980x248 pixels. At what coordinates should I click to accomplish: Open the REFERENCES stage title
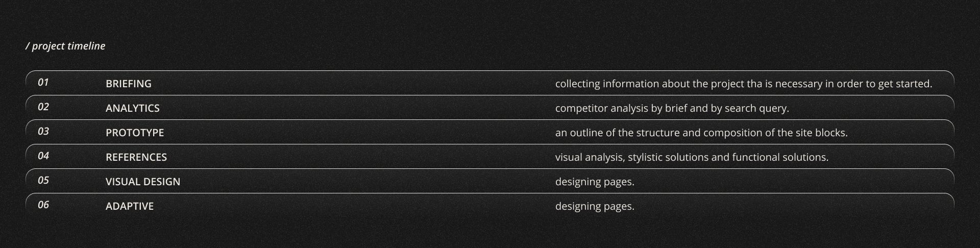(136, 157)
